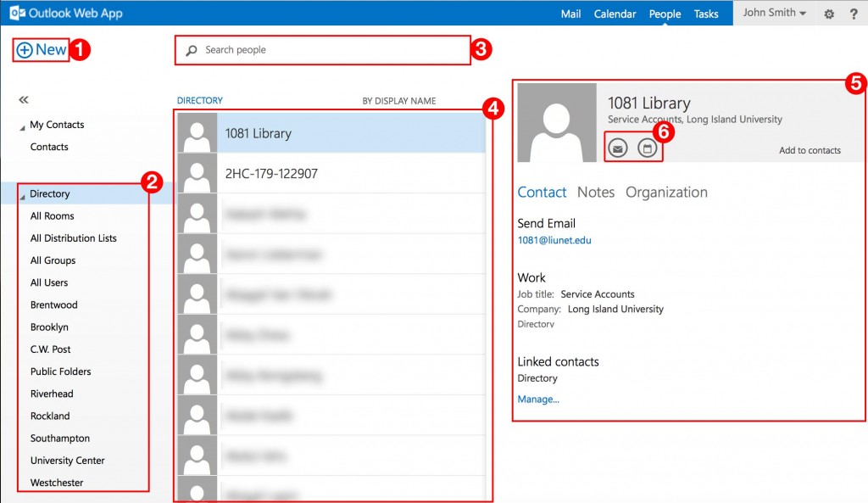Switch to the Calendar section
The height and width of the screenshot is (503, 868).
(615, 14)
